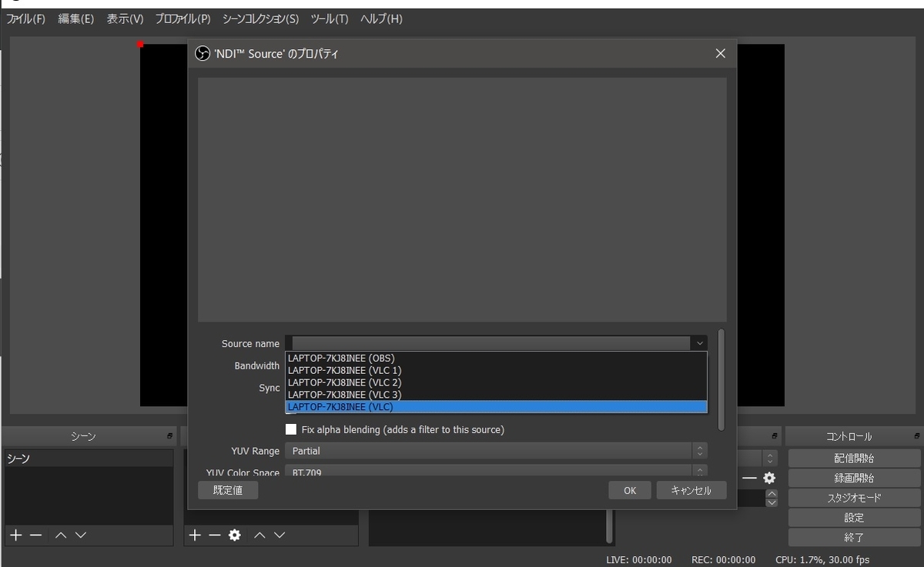The image size is (924, 567).
Task: Add a new scene with plus icon
Action: tap(16, 535)
